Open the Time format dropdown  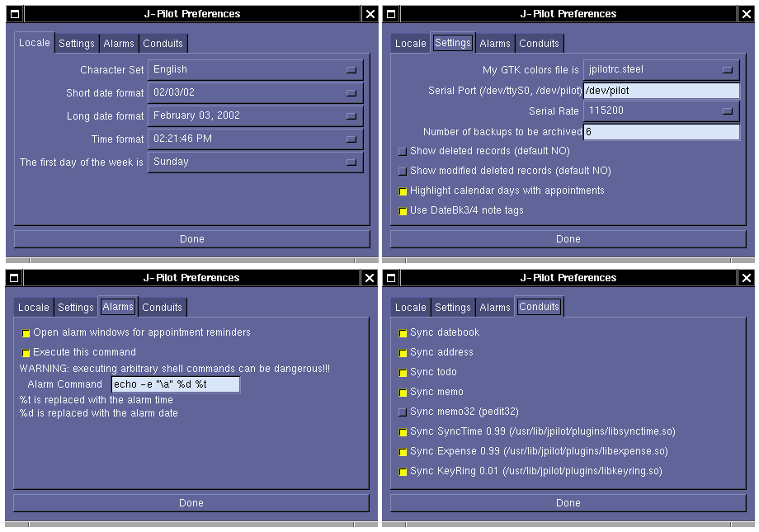255,139
